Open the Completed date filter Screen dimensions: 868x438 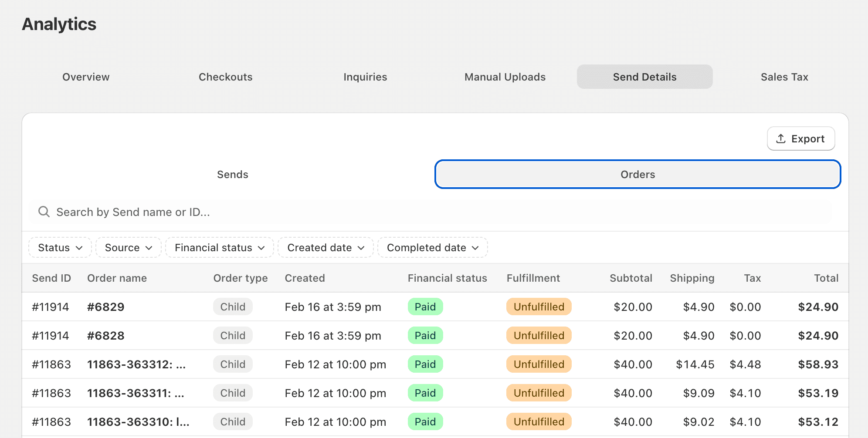(x=432, y=248)
